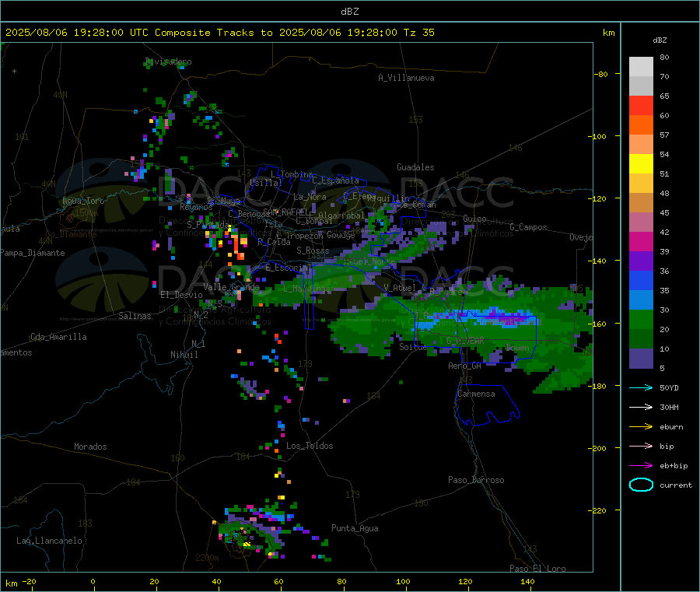Click the 'Paso_Barroso' map label
The height and width of the screenshot is (592, 700).
pos(476,480)
